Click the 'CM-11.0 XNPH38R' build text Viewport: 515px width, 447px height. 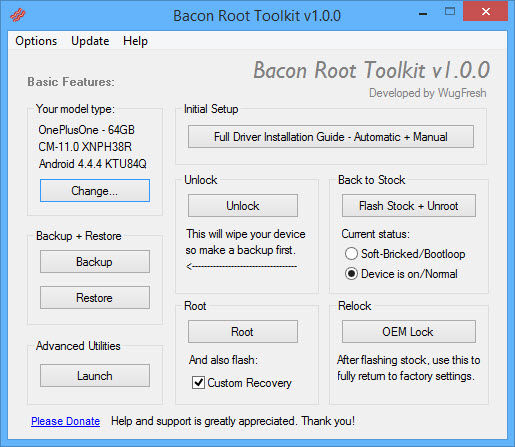[x=85, y=147]
